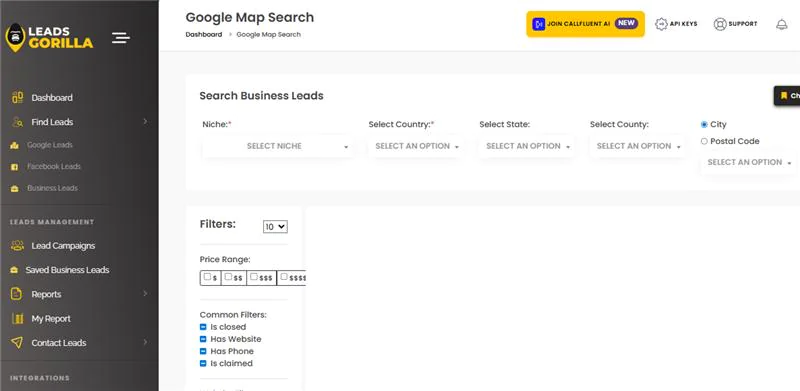Screen dimensions: 800x391
Task: Open Saved Business Leads in sidebar
Action: 67,270
